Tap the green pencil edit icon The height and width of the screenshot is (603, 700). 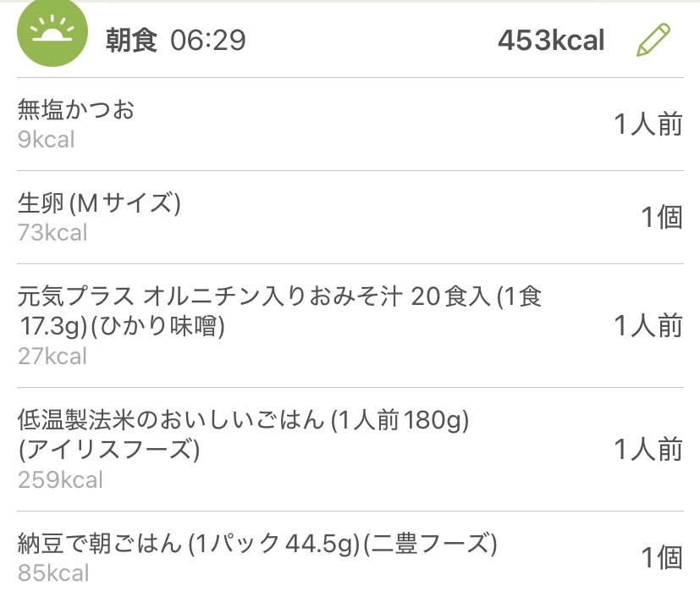[x=653, y=40]
